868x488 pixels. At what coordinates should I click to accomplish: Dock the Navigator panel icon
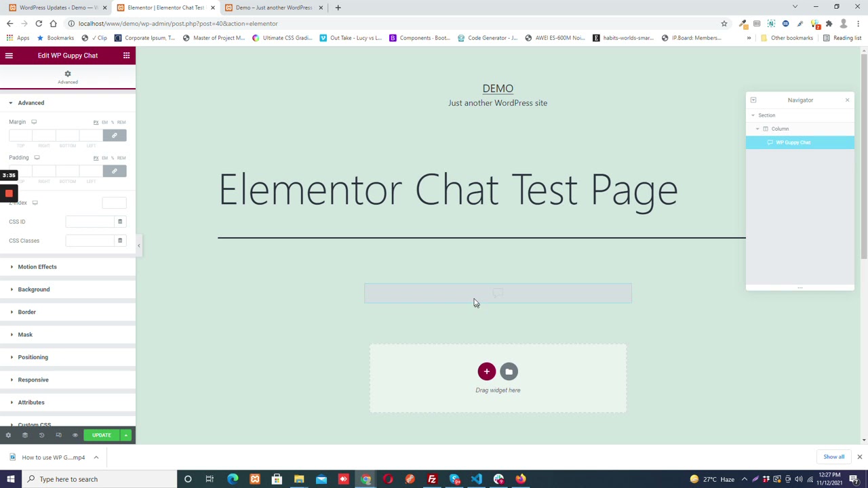point(753,100)
